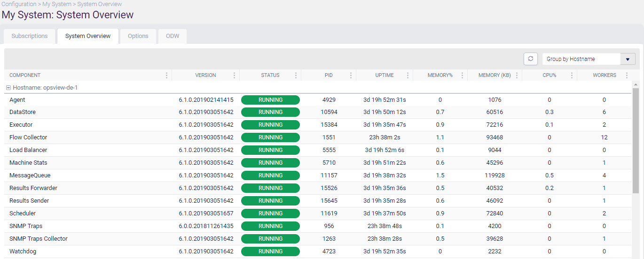Click the Agent version 6.1.0.201902141415
644x259 pixels.
pyautogui.click(x=206, y=100)
